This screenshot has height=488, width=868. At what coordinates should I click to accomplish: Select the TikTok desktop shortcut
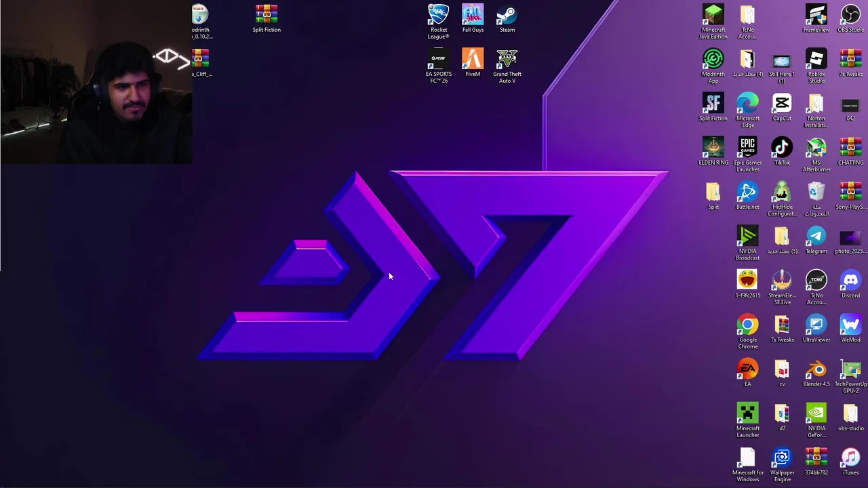781,151
